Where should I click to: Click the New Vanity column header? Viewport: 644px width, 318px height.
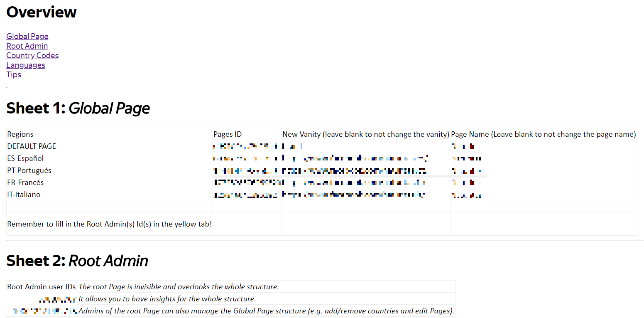(x=366, y=134)
